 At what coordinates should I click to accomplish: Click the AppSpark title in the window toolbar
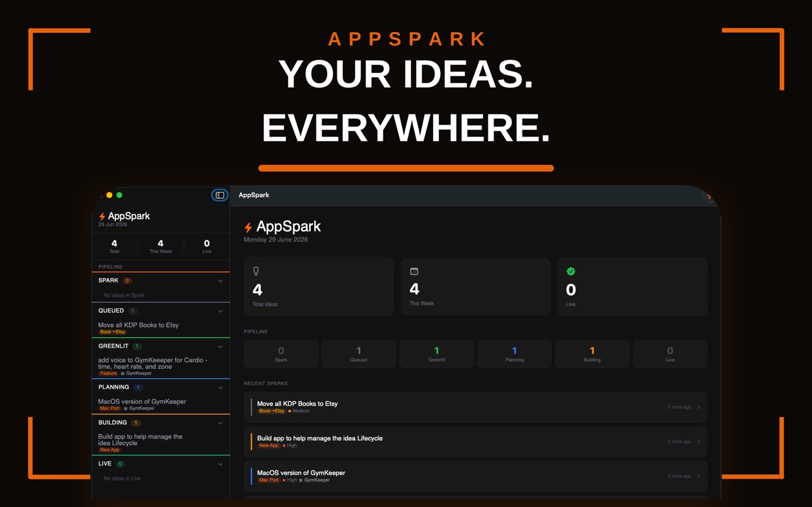pos(254,195)
